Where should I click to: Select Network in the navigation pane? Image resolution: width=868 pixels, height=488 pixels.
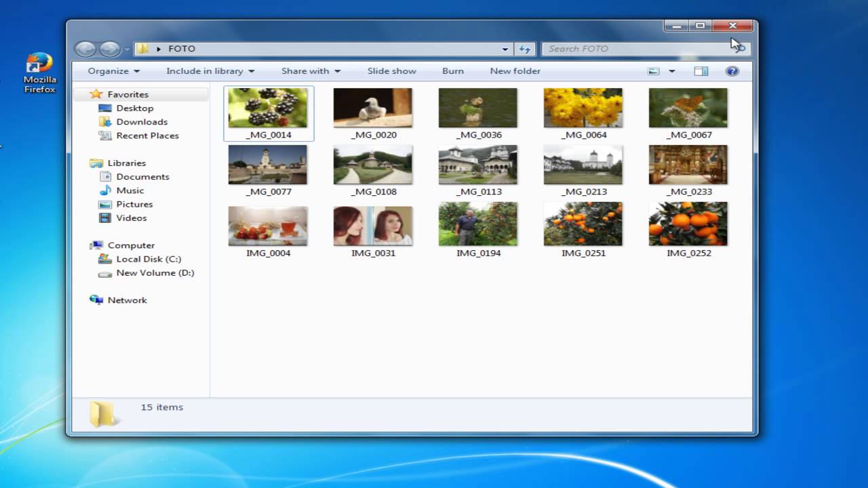pyautogui.click(x=127, y=300)
